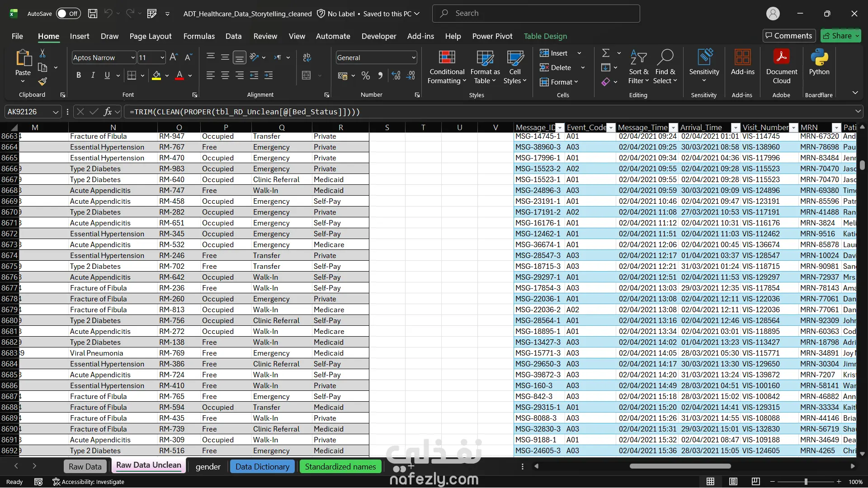Click the Paste clipboard icon

tap(23, 59)
